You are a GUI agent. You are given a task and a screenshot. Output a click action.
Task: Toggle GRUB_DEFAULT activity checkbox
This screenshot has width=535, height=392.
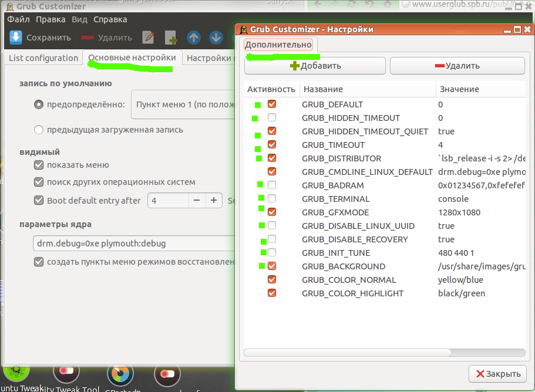pos(272,104)
